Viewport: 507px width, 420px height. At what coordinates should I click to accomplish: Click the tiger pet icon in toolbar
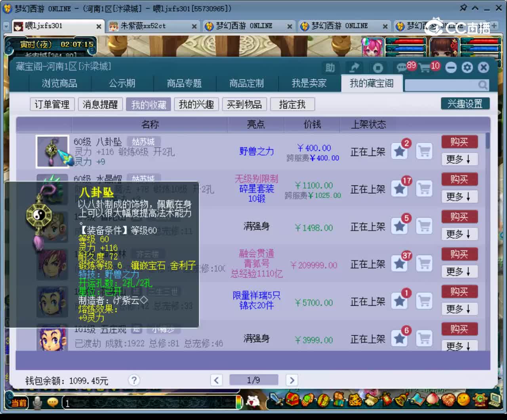[355, 400]
